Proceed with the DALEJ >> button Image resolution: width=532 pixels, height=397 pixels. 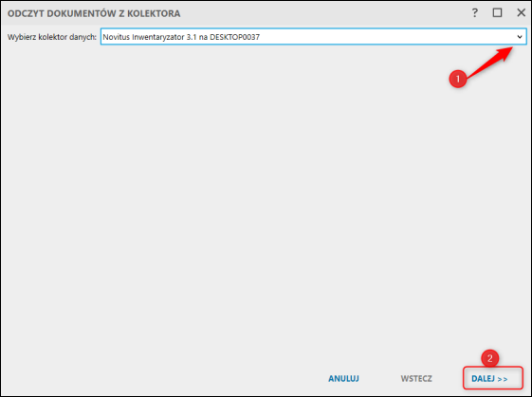[493, 378]
